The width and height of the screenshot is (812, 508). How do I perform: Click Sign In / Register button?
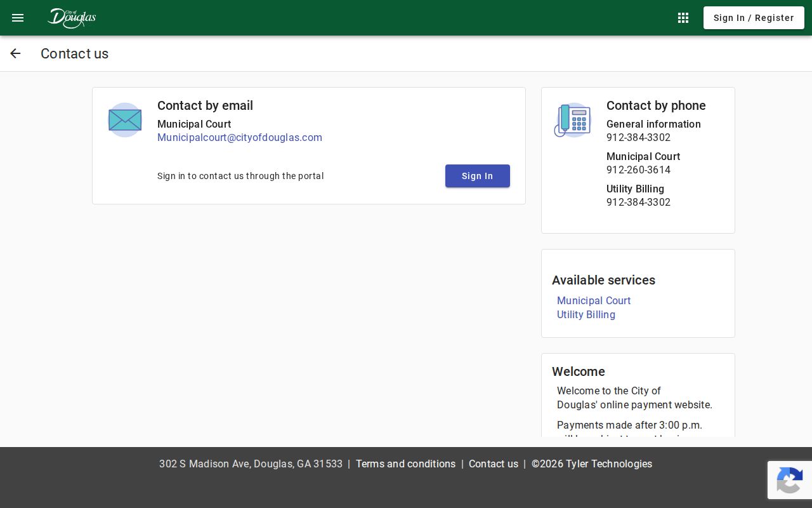(754, 18)
